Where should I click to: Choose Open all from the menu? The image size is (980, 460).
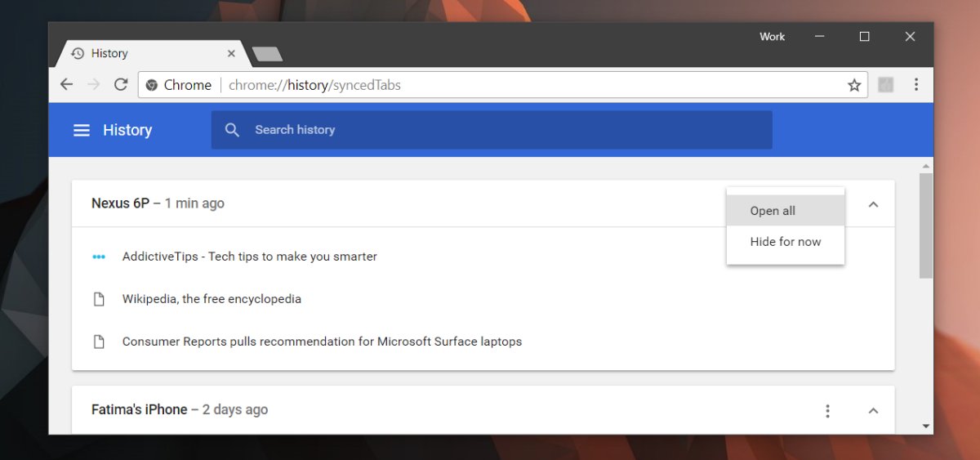786,211
